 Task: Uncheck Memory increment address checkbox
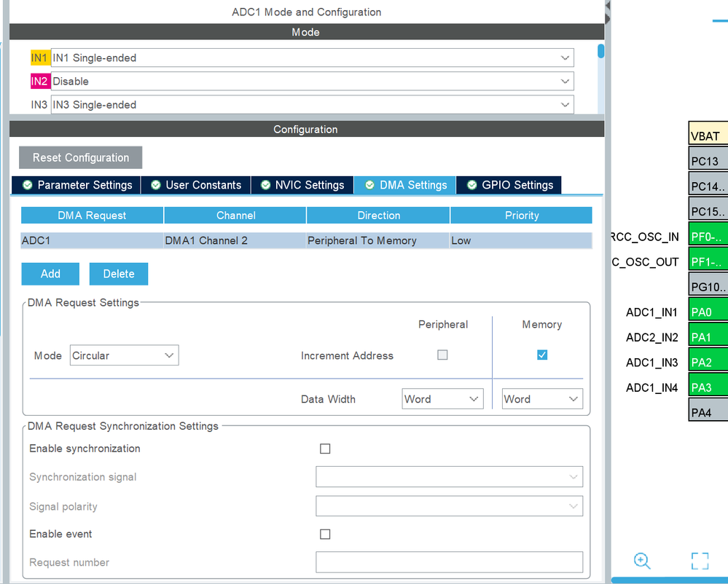click(x=542, y=355)
